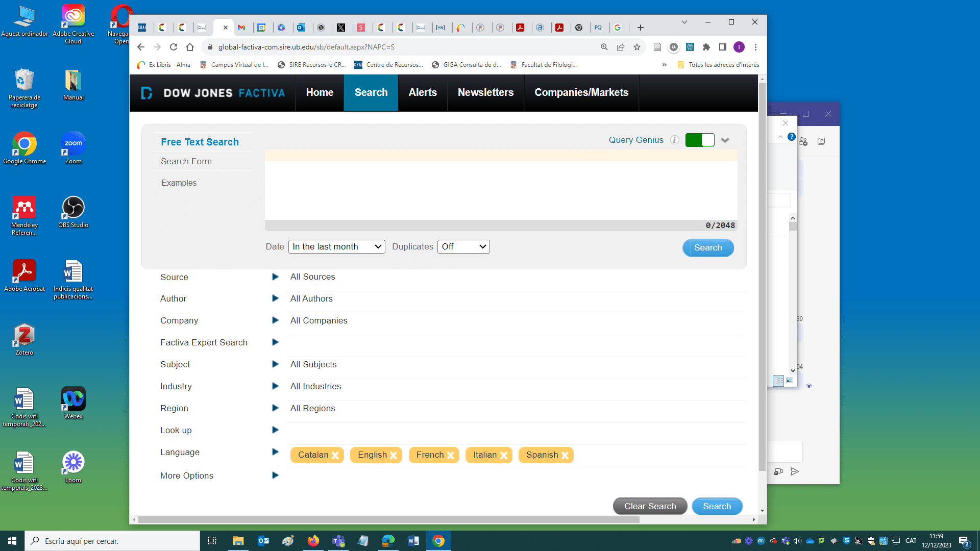The height and width of the screenshot is (551, 980).
Task: Switch to Companies/Markets tab
Action: (x=581, y=93)
